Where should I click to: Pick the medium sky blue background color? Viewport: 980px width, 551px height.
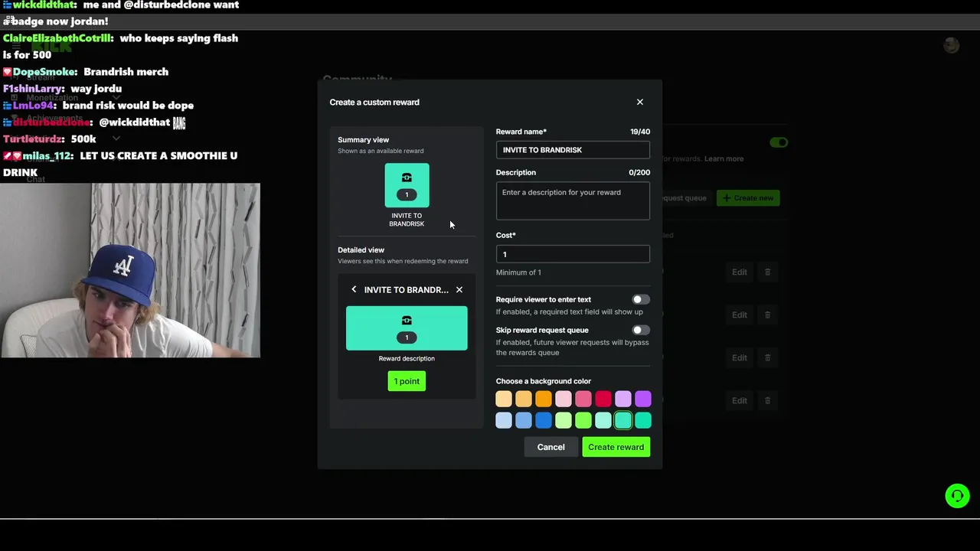524,420
